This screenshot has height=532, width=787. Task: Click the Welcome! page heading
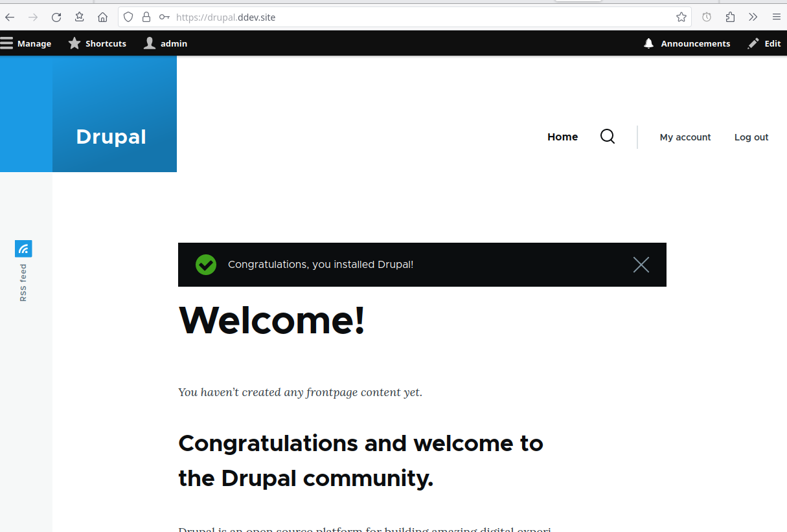[272, 320]
